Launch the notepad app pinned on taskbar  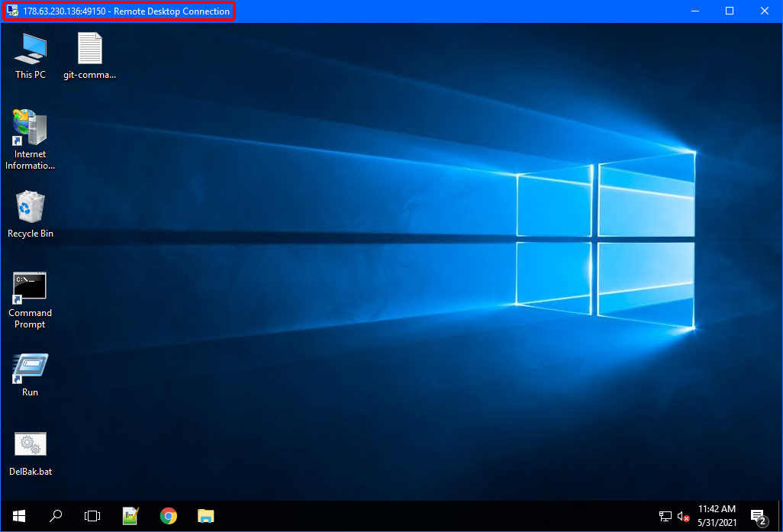[130, 516]
